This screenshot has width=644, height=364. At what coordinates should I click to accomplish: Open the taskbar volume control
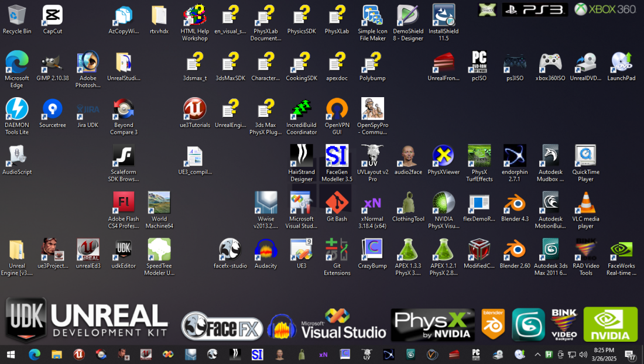point(583,354)
